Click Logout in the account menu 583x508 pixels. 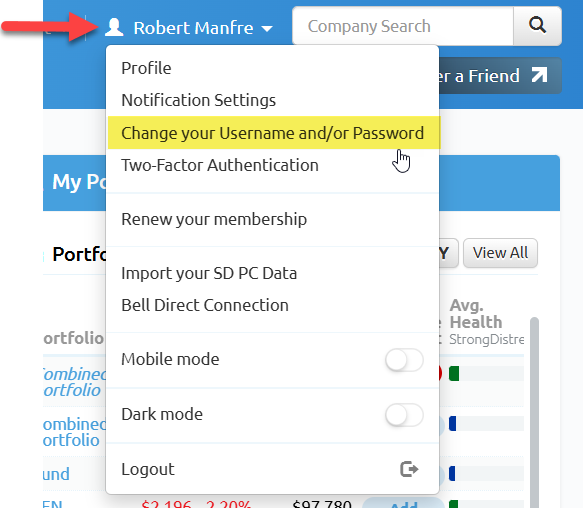point(148,469)
